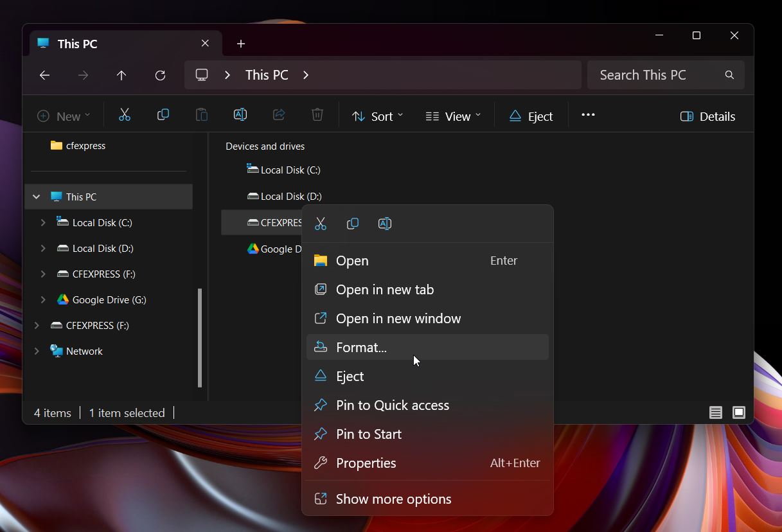
Task: Click the Refresh icon beside the address bar
Action: [x=160, y=75]
